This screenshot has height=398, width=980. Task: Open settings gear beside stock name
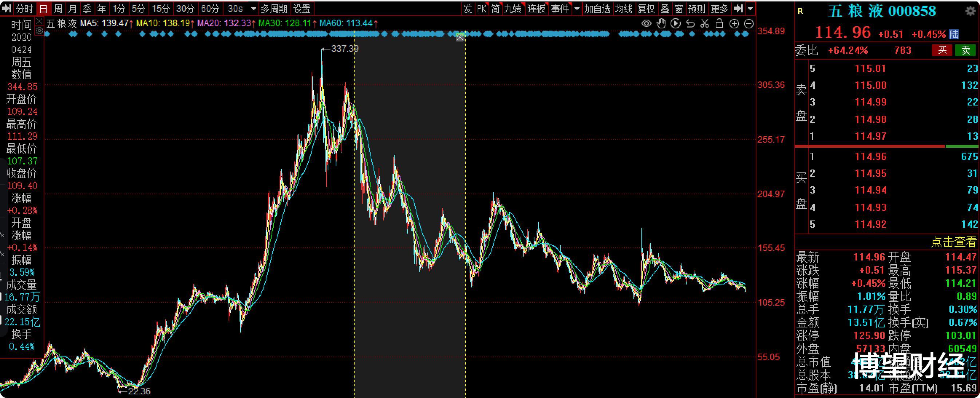tap(971, 11)
